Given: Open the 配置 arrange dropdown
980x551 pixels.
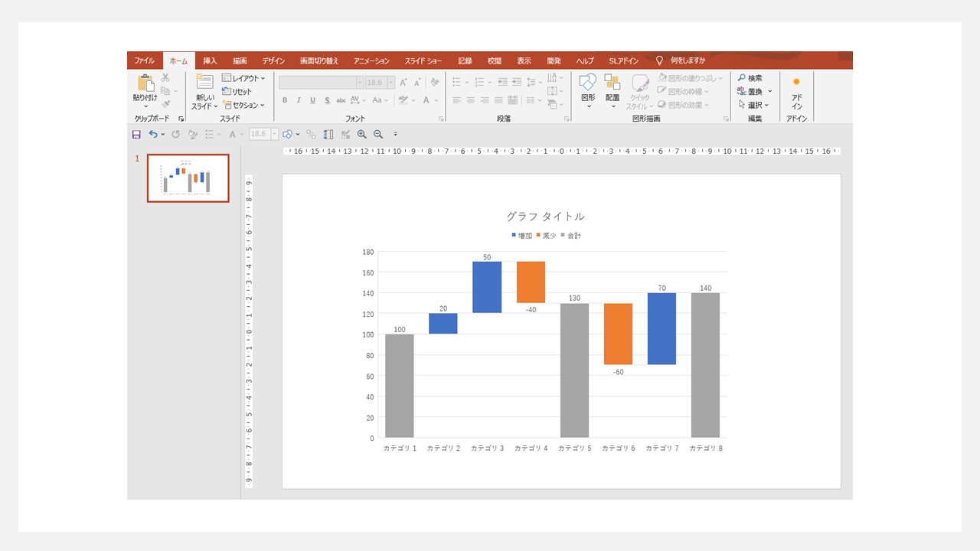Looking at the screenshot, I should click(612, 93).
